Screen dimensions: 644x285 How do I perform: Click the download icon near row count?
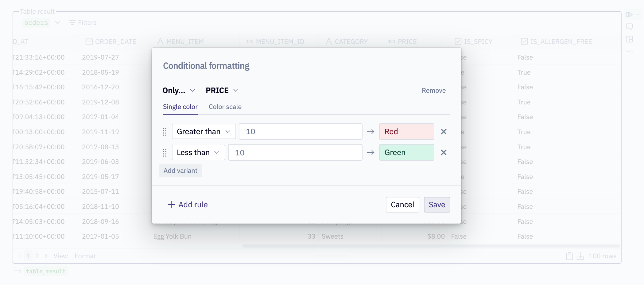pyautogui.click(x=580, y=256)
